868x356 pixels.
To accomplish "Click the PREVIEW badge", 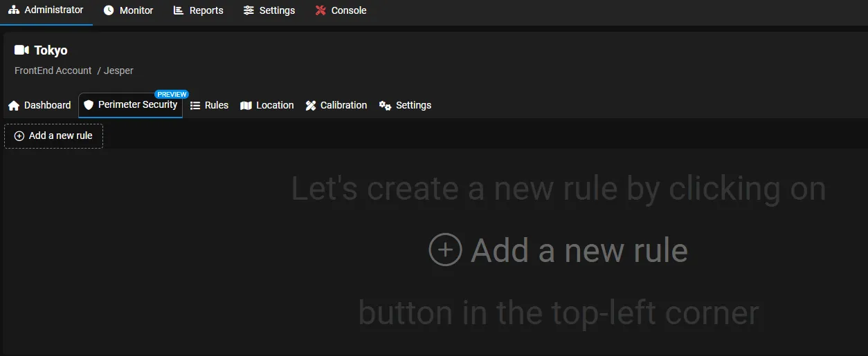I will point(172,95).
